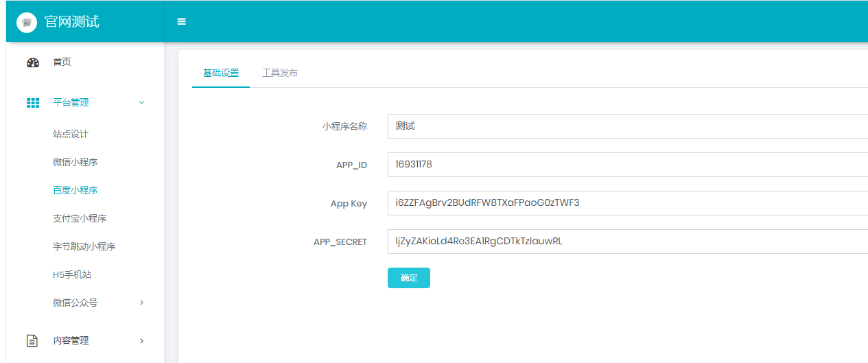Go to 支付宝小程序 page
The width and height of the screenshot is (868, 363).
(x=80, y=218)
